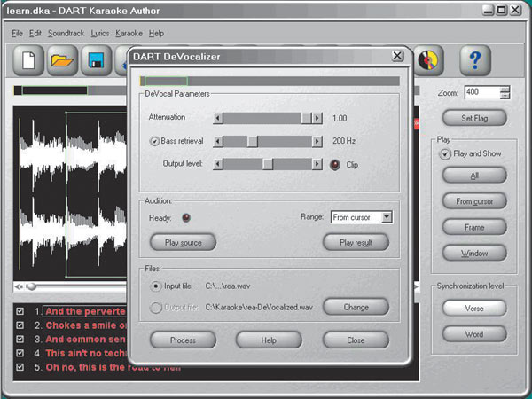Click the Save floppy disk icon

click(x=97, y=61)
